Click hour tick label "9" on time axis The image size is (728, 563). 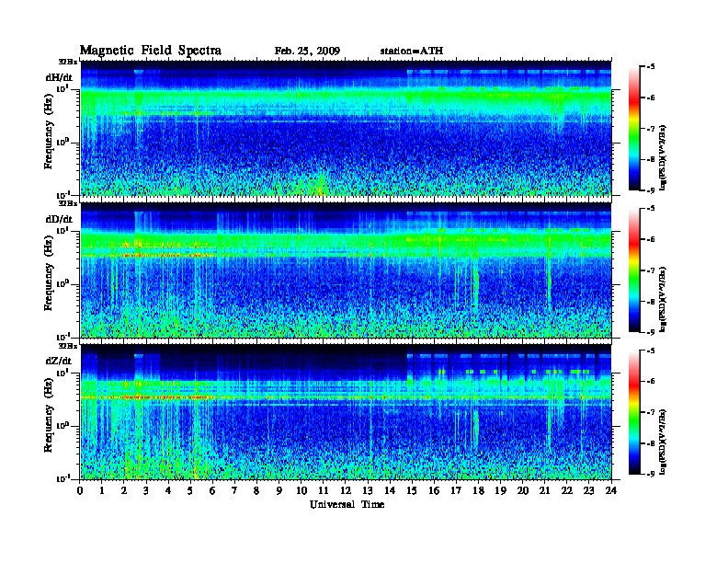pyautogui.click(x=279, y=490)
